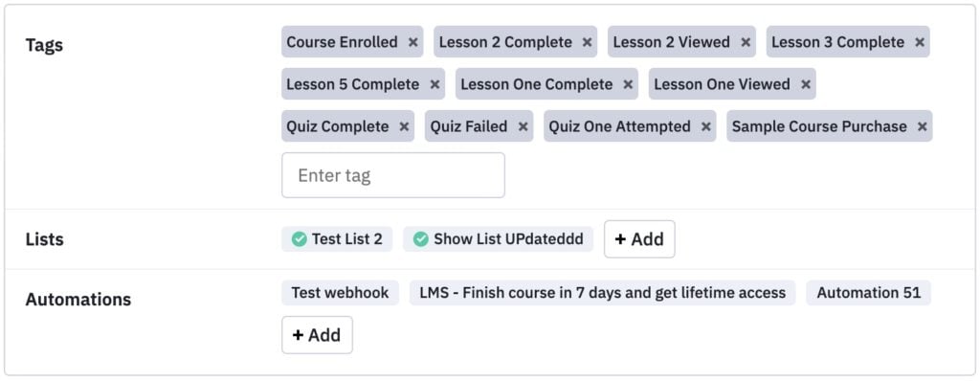Image resolution: width=980 pixels, height=381 pixels.
Task: Click the green check on Test List 2
Action: coord(300,239)
